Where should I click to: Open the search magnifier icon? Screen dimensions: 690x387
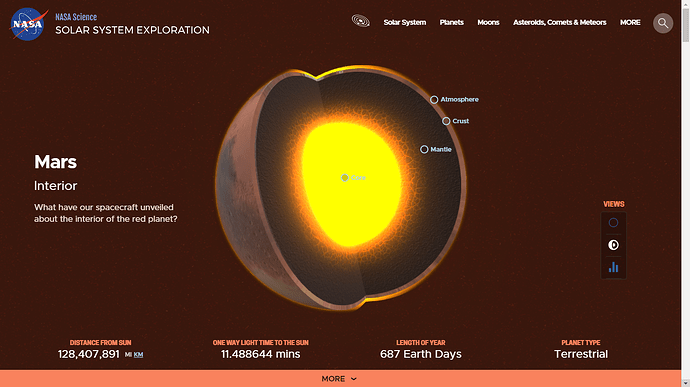pyautogui.click(x=663, y=23)
